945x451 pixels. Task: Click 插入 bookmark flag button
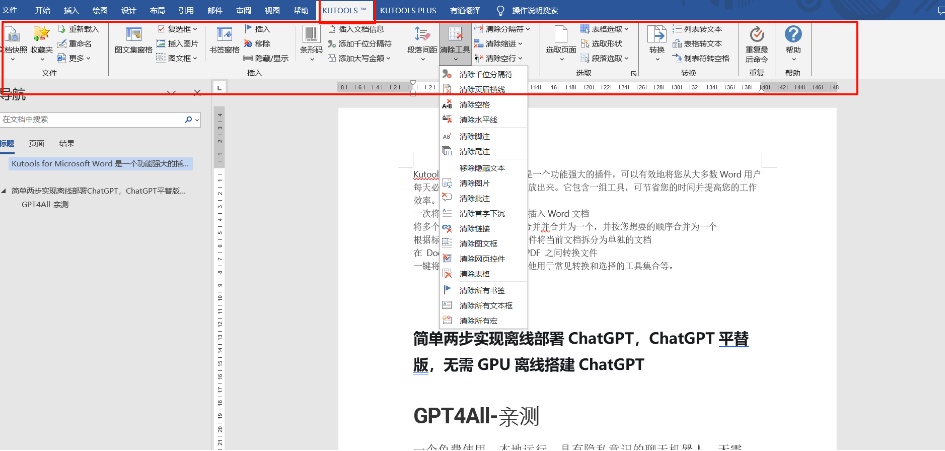click(257, 28)
